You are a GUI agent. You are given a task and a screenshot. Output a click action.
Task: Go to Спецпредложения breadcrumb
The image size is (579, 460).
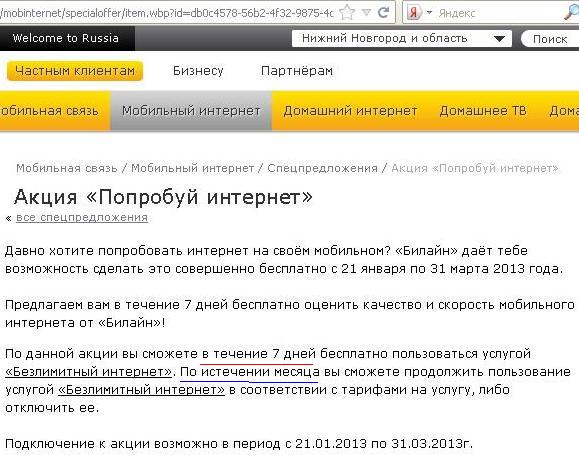[x=322, y=168]
